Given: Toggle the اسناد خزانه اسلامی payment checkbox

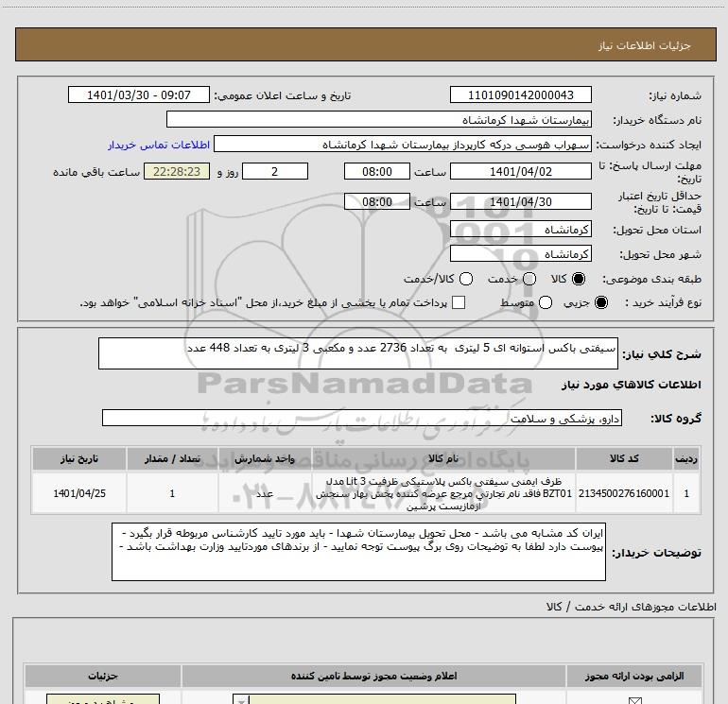Looking at the screenshot, I should 459,302.
